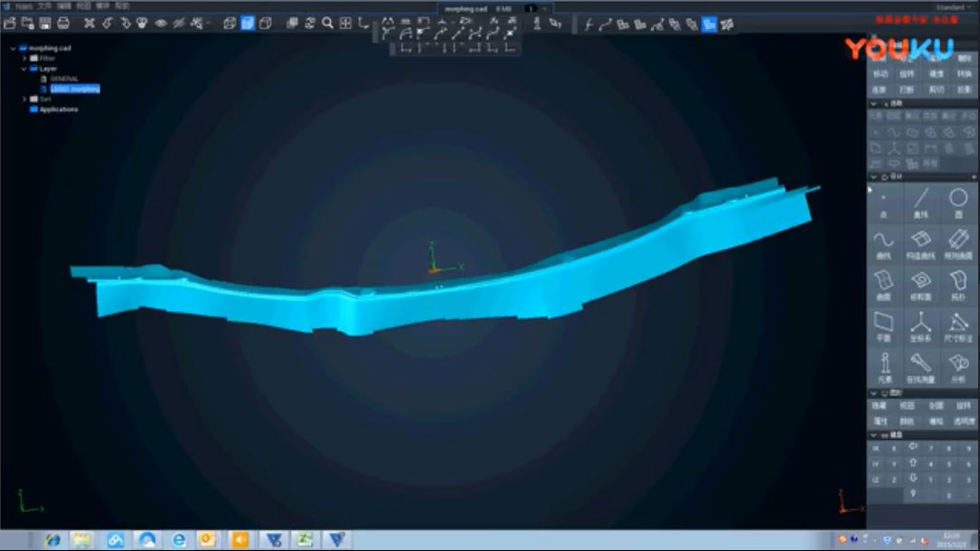Viewport: 980px width, 551px height.
Task: Click the 隐藏 (hide) button in 图形
Action: [880, 406]
